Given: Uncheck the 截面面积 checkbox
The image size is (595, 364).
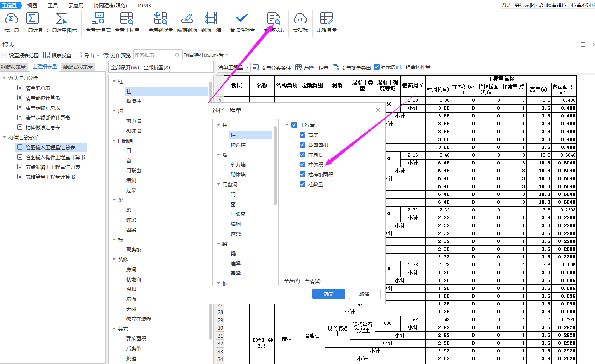Looking at the screenshot, I should coord(302,145).
